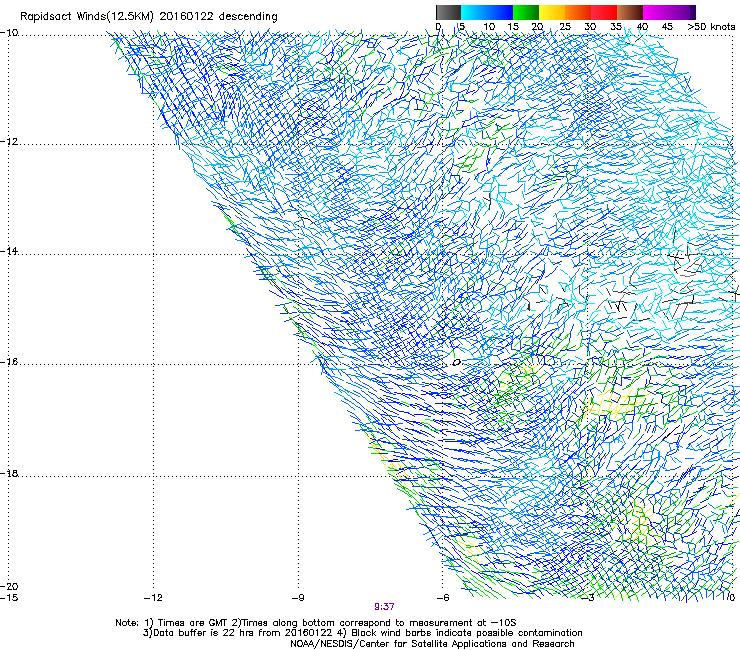Click the 'Data buffer is 22 hrs' note
The width and height of the screenshot is (740, 650).
(x=362, y=633)
